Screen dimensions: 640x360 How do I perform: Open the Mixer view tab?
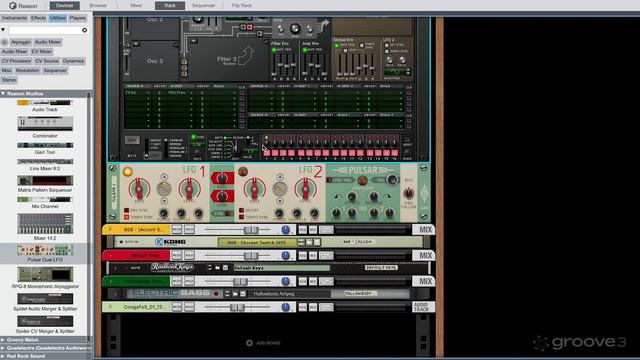tap(136, 6)
